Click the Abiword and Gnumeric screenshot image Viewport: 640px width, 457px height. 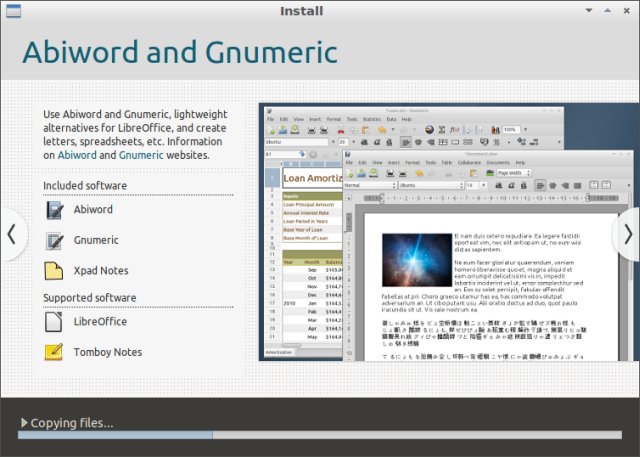449,232
